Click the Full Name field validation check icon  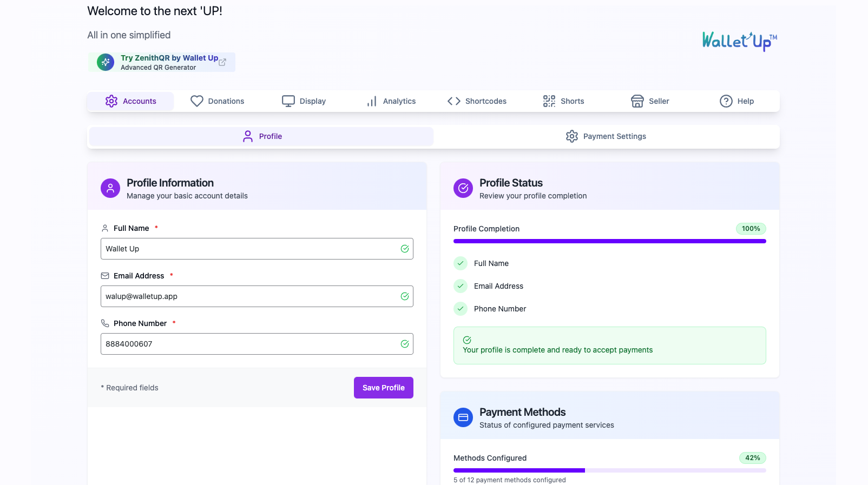pyautogui.click(x=405, y=249)
